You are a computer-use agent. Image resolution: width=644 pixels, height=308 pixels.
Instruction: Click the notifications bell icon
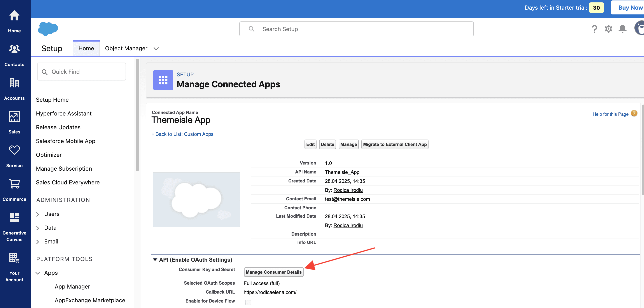click(622, 29)
